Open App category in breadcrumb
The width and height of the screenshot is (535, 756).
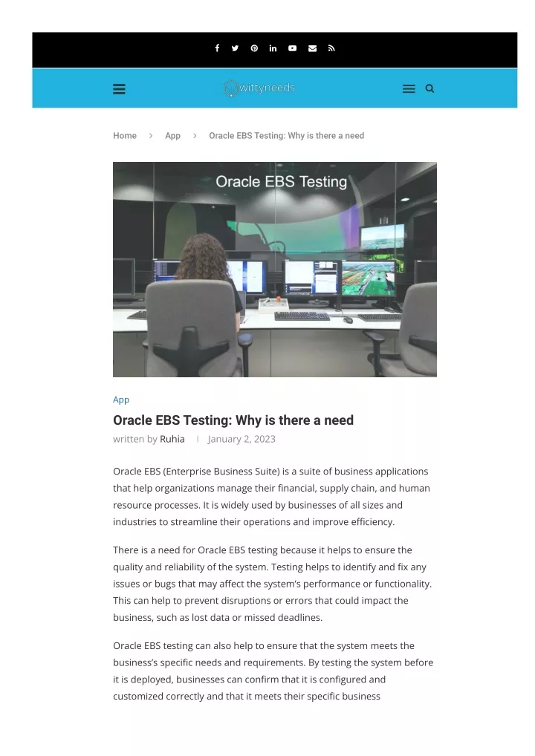(172, 135)
